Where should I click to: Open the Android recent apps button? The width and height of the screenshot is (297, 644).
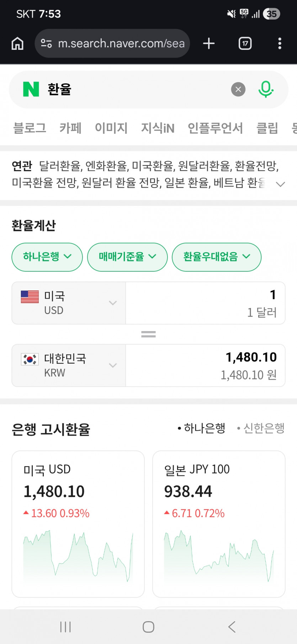coord(65,627)
